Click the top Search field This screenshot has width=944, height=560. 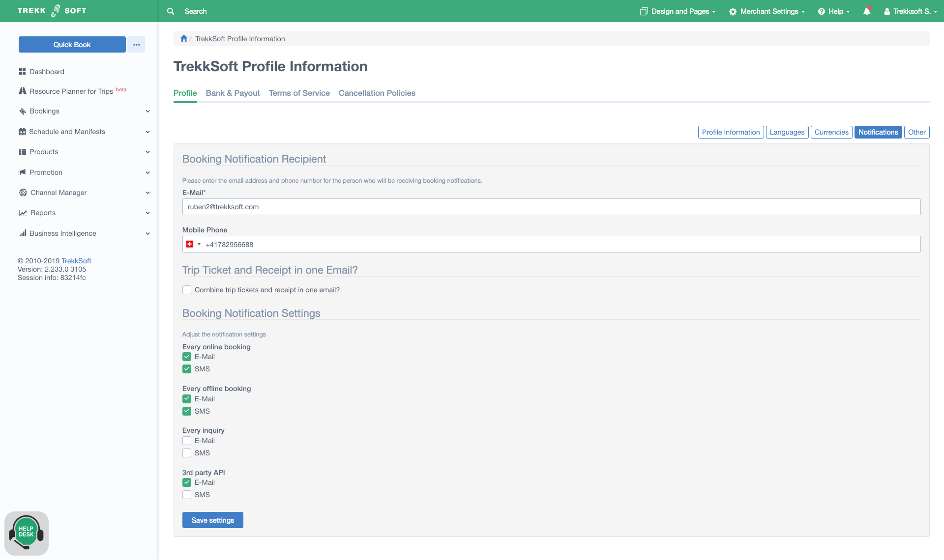point(195,11)
